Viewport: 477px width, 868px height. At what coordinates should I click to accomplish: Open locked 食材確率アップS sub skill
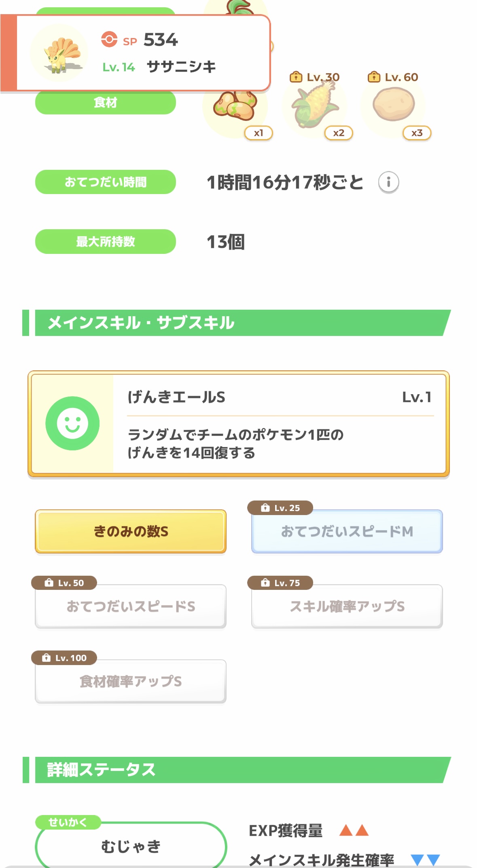131,682
